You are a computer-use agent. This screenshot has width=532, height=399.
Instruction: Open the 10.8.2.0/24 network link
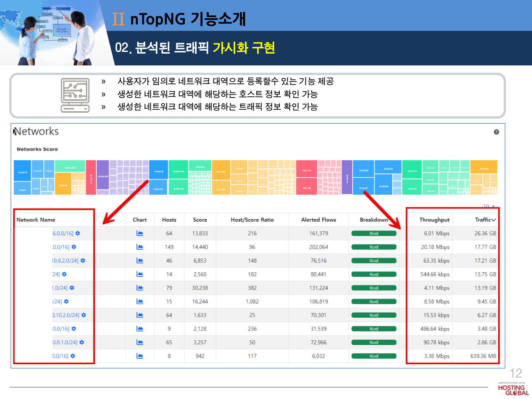coord(65,260)
